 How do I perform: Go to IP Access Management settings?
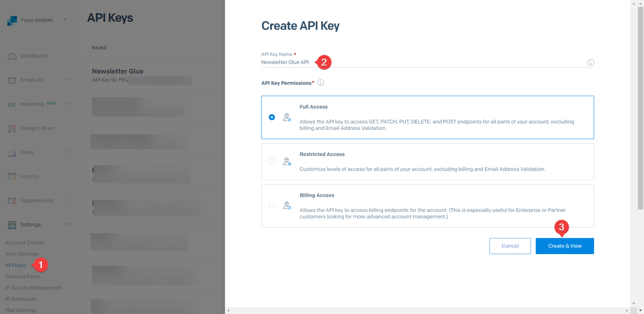34,288
